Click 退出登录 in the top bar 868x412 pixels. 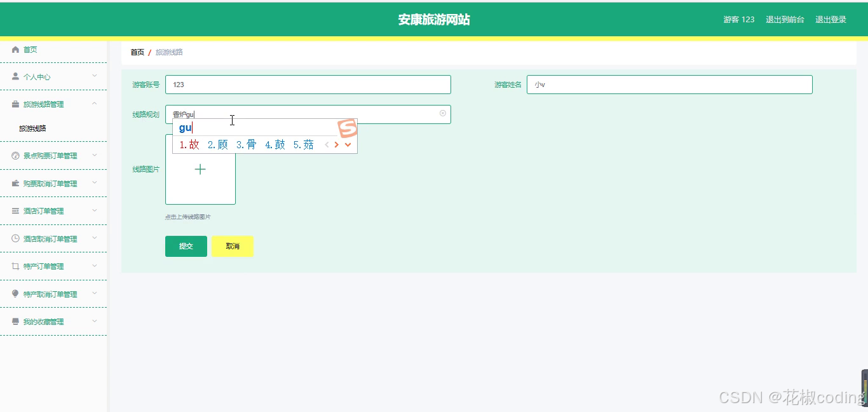click(831, 19)
